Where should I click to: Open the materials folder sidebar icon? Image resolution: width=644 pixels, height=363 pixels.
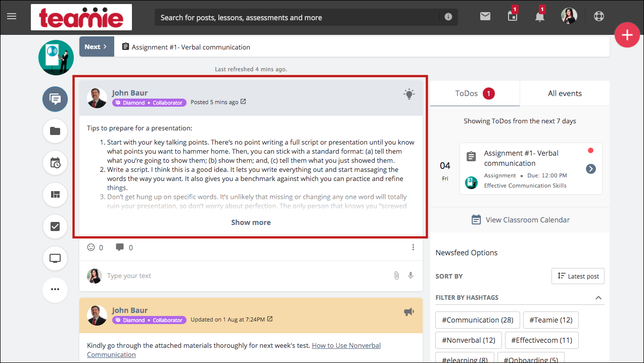click(x=55, y=131)
